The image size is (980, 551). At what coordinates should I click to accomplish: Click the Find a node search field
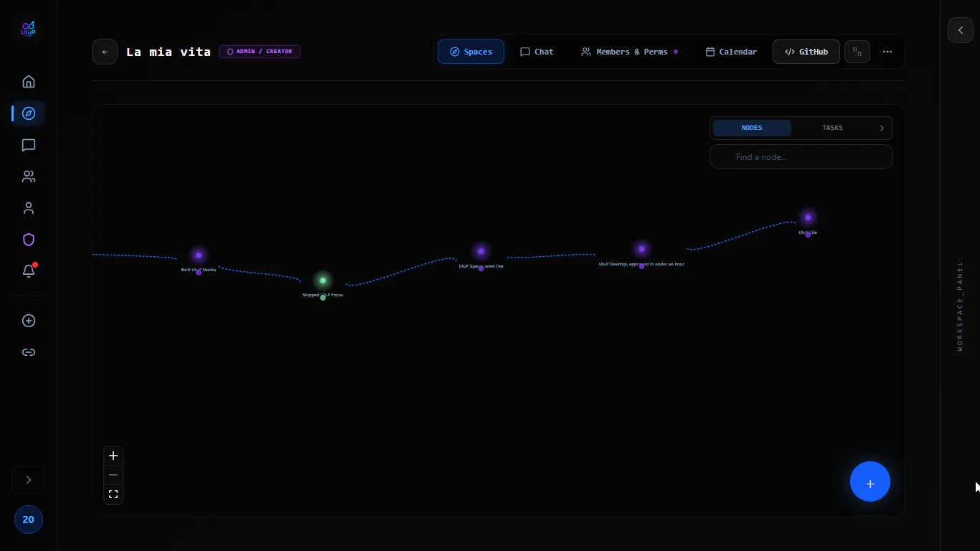tap(801, 156)
